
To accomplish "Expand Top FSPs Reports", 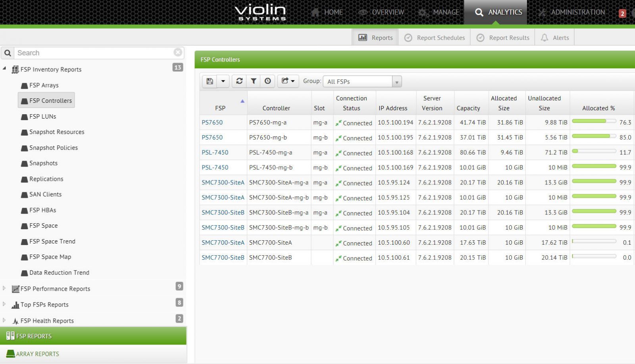I will click(x=4, y=304).
